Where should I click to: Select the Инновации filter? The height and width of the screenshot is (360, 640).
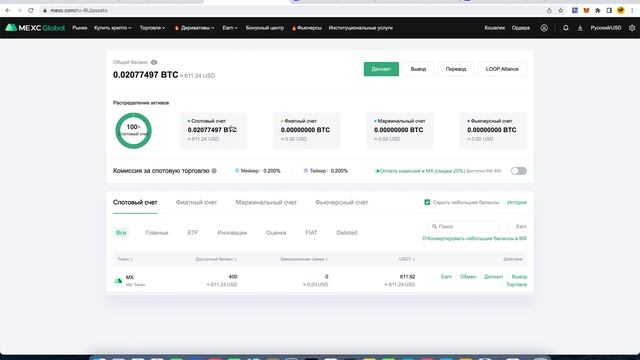[x=232, y=233]
